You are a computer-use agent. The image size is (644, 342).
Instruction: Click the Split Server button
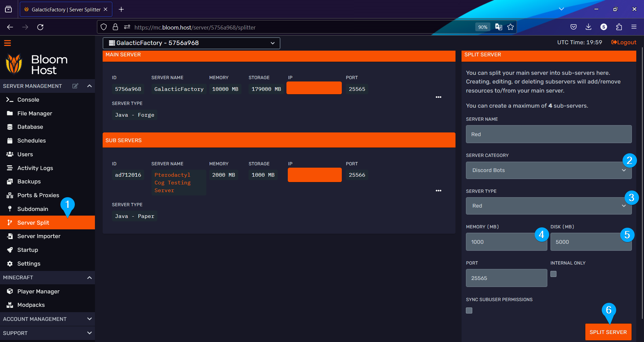pos(608,332)
